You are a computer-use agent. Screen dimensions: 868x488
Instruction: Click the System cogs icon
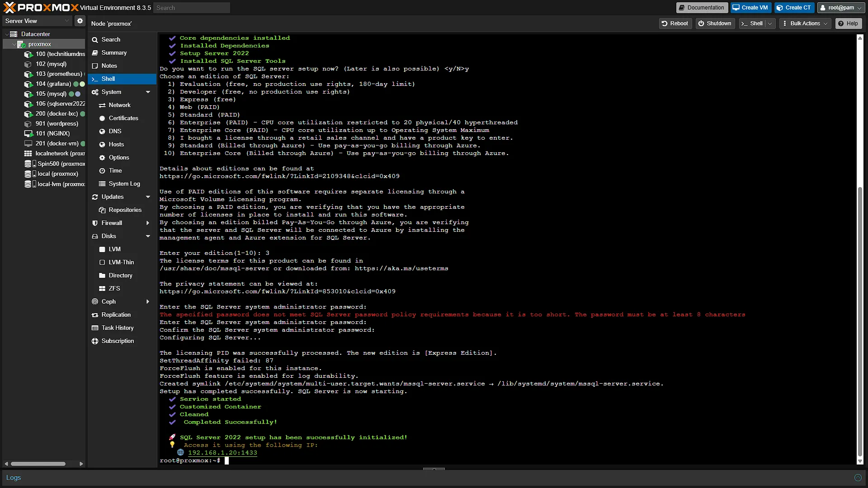[x=95, y=92]
